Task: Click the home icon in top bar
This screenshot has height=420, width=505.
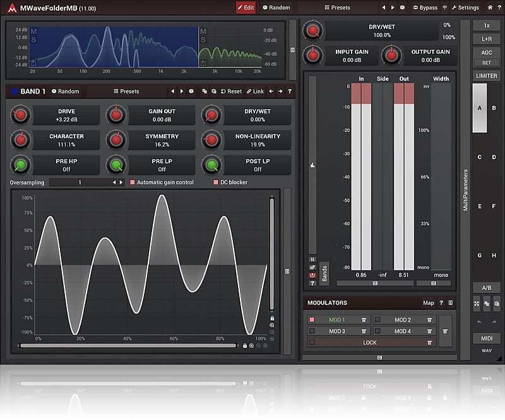Action: [490, 8]
